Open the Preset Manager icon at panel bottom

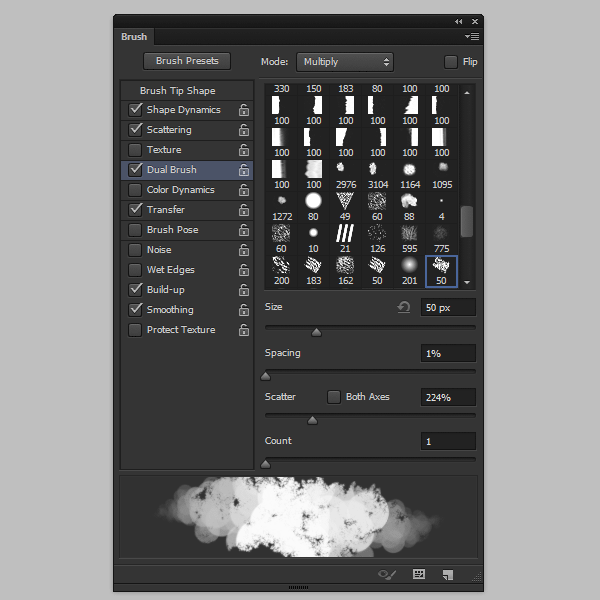click(419, 575)
